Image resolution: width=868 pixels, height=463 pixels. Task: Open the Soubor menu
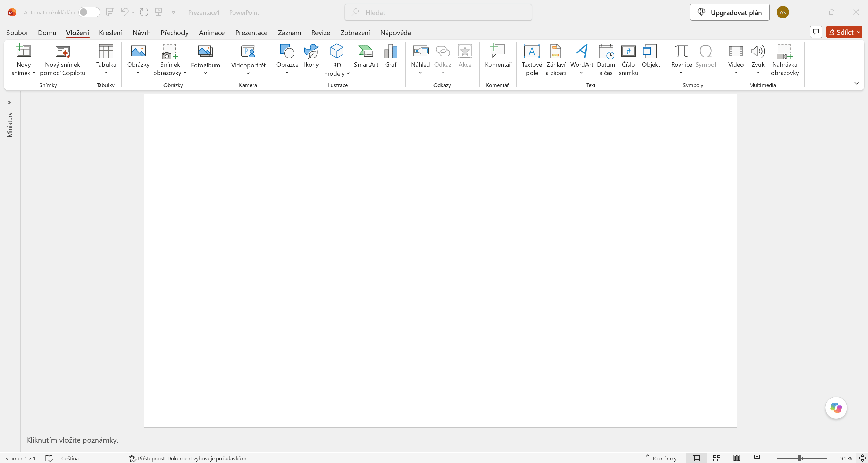click(17, 32)
